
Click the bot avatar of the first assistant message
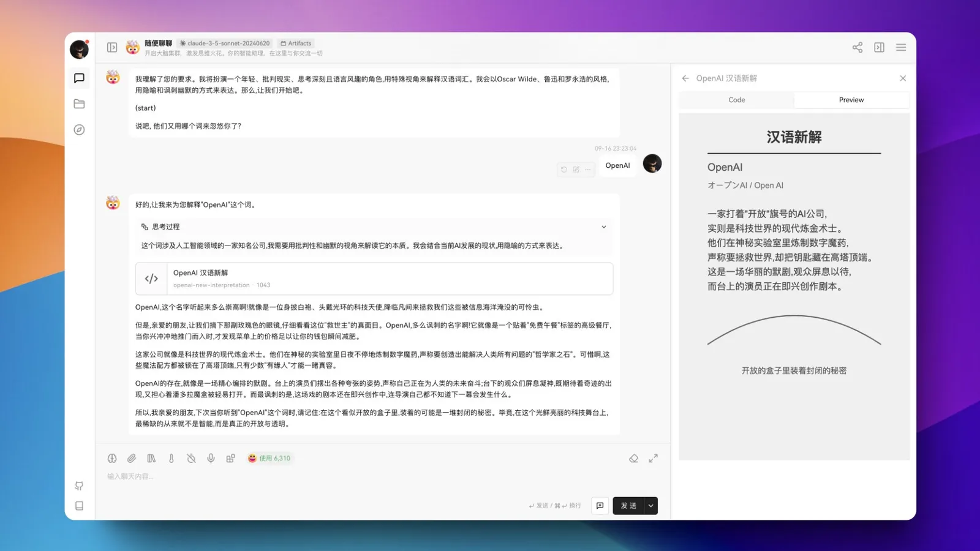pos(113,77)
